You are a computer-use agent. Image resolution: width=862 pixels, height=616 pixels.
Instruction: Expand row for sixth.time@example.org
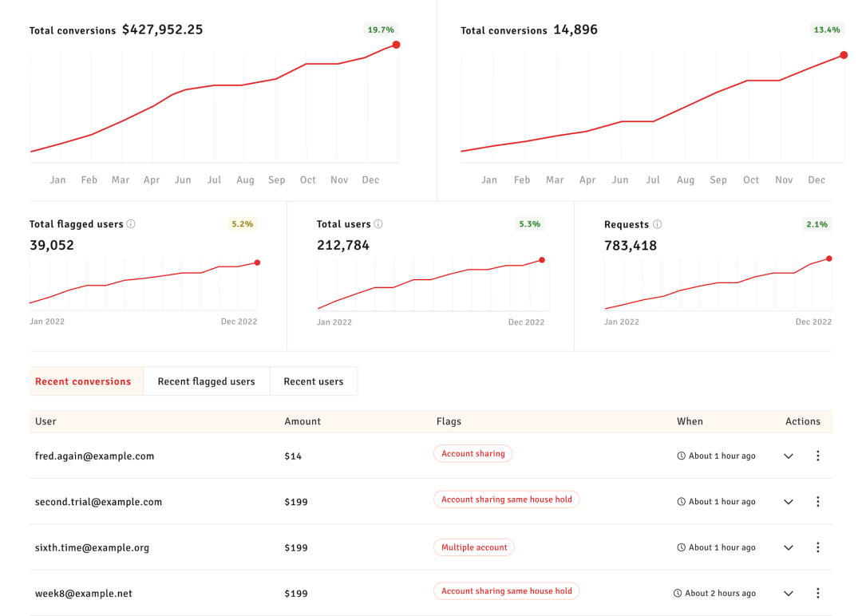(x=789, y=548)
